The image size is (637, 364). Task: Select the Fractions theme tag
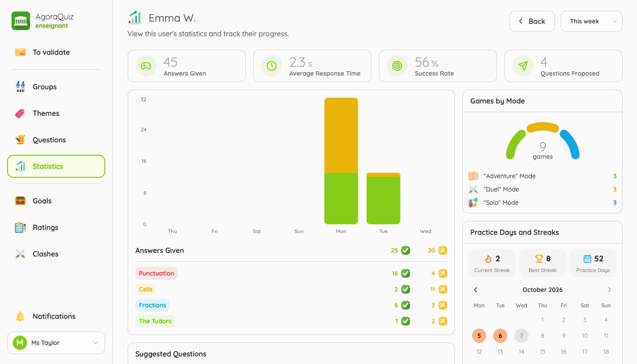pos(153,305)
